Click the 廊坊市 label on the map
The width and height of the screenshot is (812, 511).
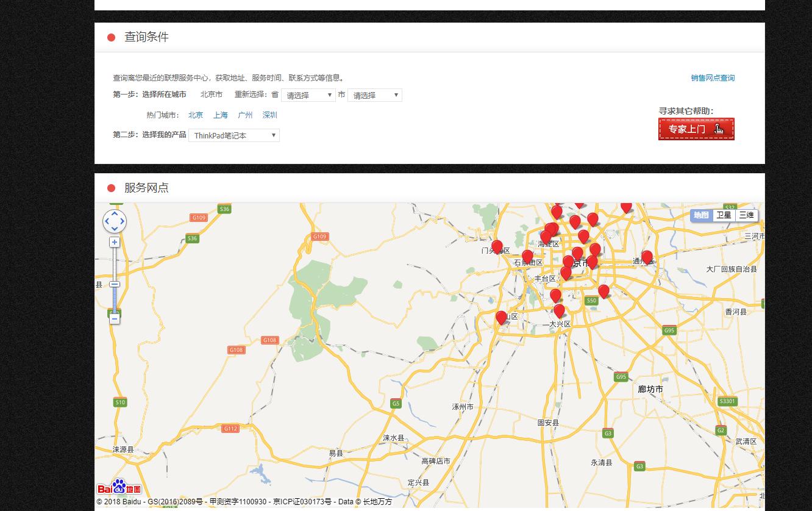point(650,389)
